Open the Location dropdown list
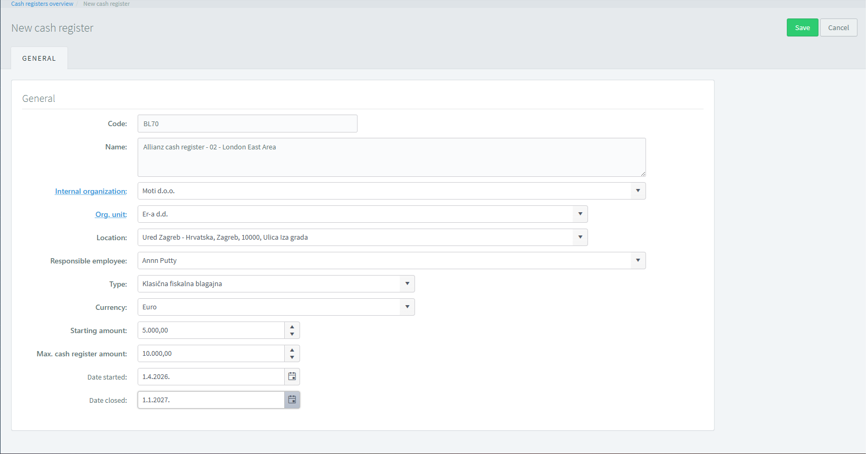Viewport: 868px width, 454px height. 580,238
